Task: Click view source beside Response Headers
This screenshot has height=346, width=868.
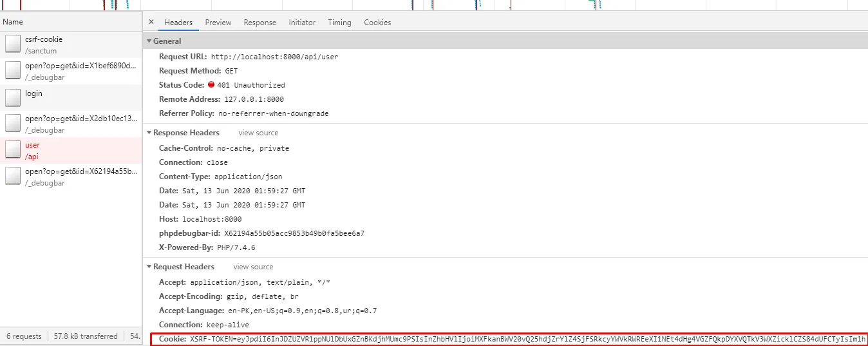Action: pos(258,133)
